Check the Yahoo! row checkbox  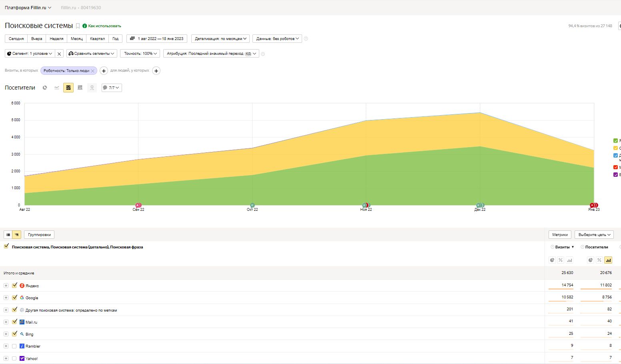tap(14, 358)
